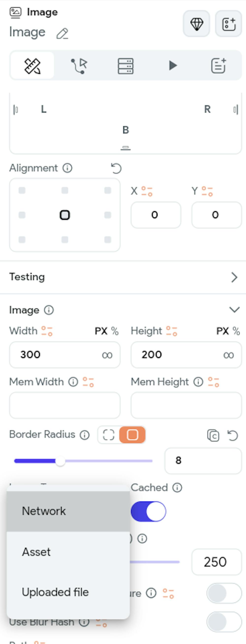The image size is (246, 644).
Task: Expand the Testing section
Action: tap(234, 277)
